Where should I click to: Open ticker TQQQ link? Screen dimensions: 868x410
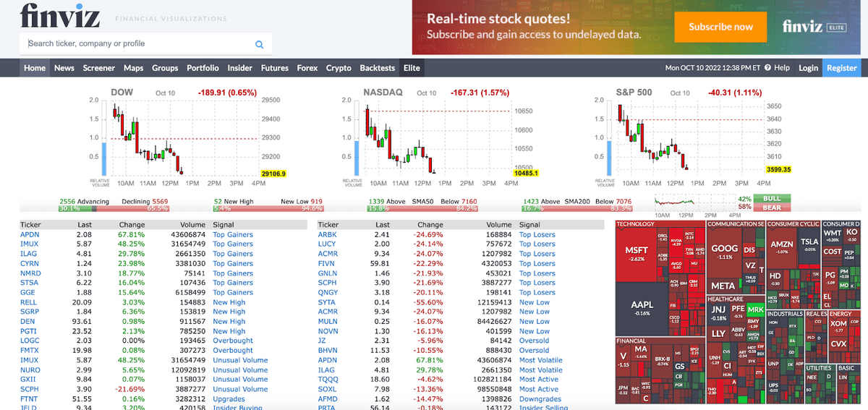click(328, 379)
